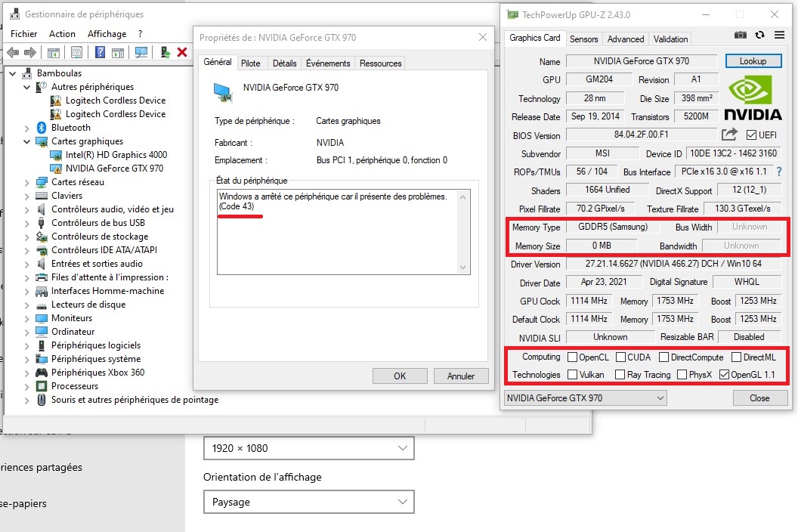The width and height of the screenshot is (798, 532).
Task: Click the Claviers keyboard icon in the tree
Action: (42, 196)
